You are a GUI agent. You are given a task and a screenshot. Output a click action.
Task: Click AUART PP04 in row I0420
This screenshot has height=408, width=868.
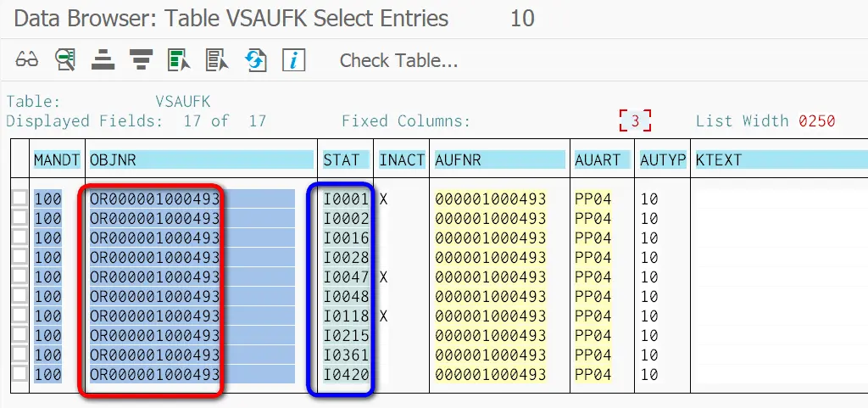click(593, 374)
